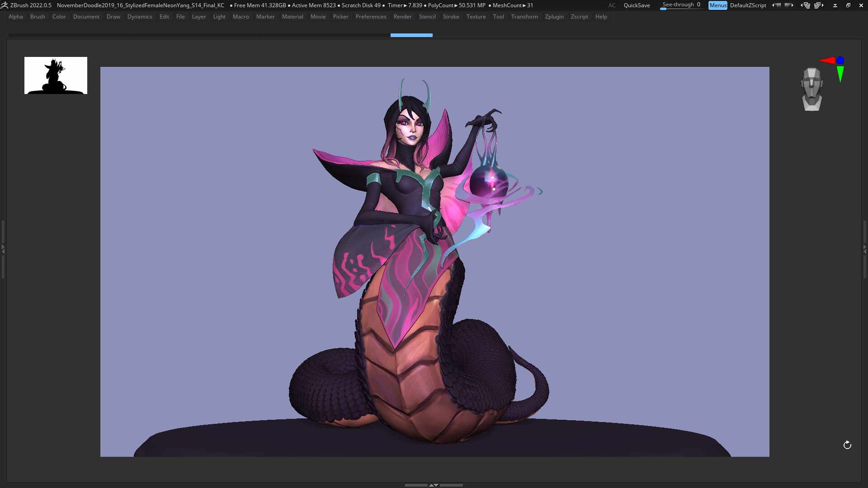This screenshot has height=488, width=868.
Task: Toggle the Menus button
Action: [717, 5]
